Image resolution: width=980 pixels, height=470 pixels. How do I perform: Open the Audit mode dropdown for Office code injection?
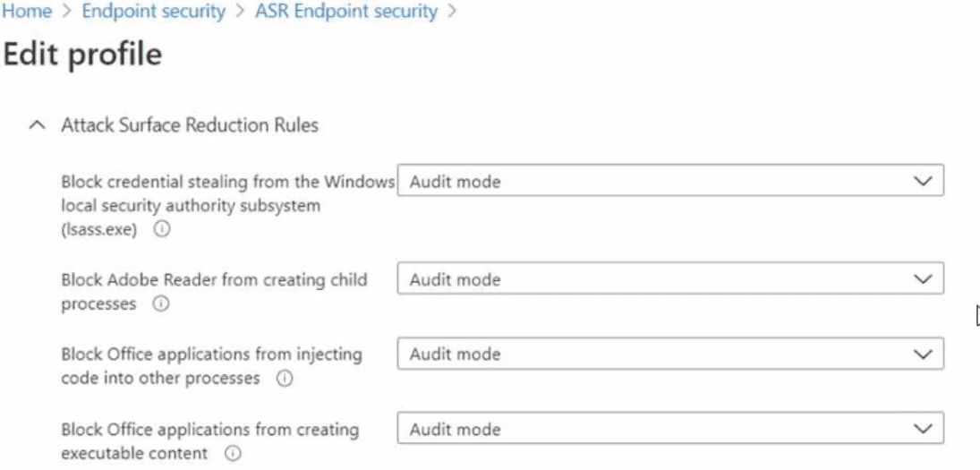(x=670, y=354)
